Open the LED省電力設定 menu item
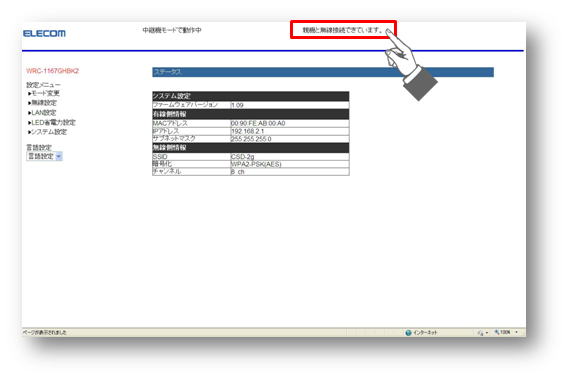Viewport: 568px width, 379px height. 53,123
